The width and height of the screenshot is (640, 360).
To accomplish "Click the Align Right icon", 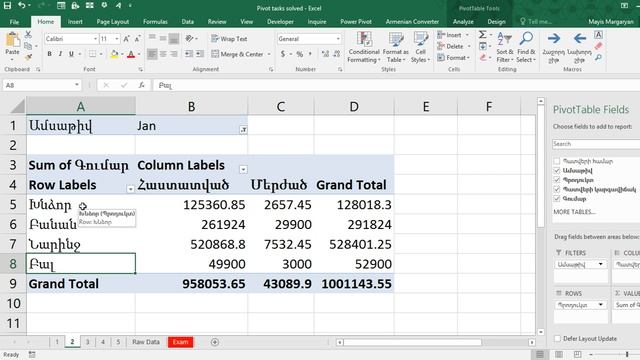I will 174,54.
